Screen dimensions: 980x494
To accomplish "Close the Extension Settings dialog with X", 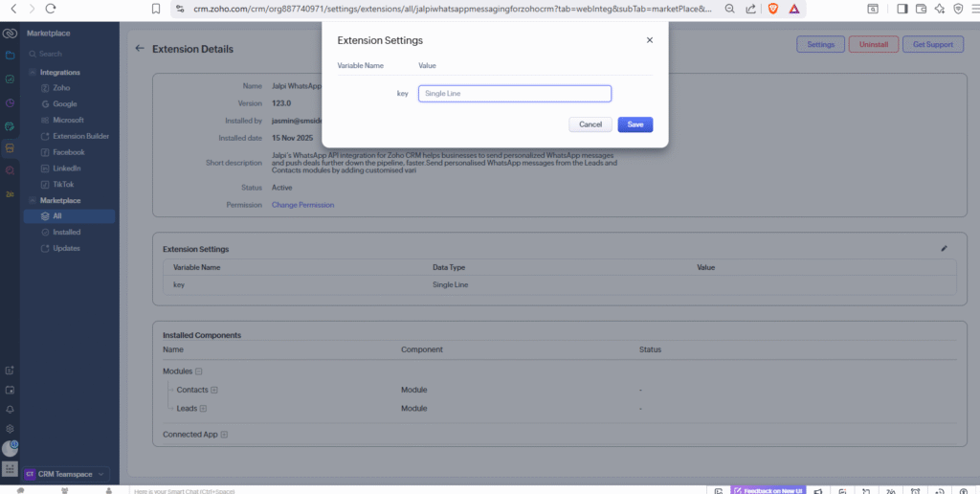I will (x=650, y=40).
